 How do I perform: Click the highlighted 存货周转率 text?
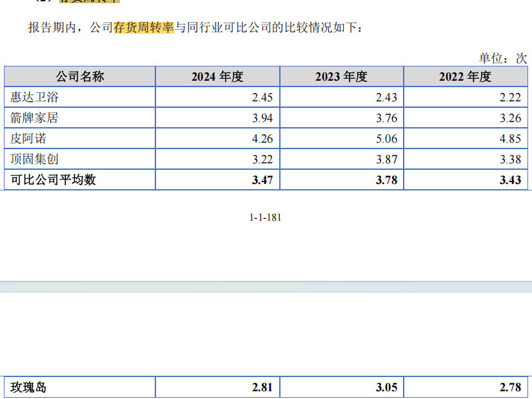click(144, 28)
